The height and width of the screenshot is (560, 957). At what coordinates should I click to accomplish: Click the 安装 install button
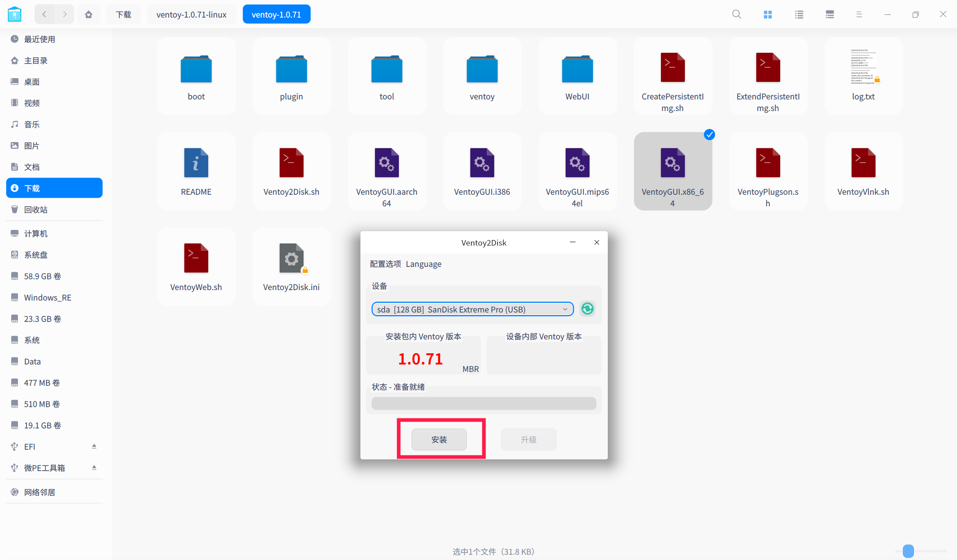coord(439,439)
